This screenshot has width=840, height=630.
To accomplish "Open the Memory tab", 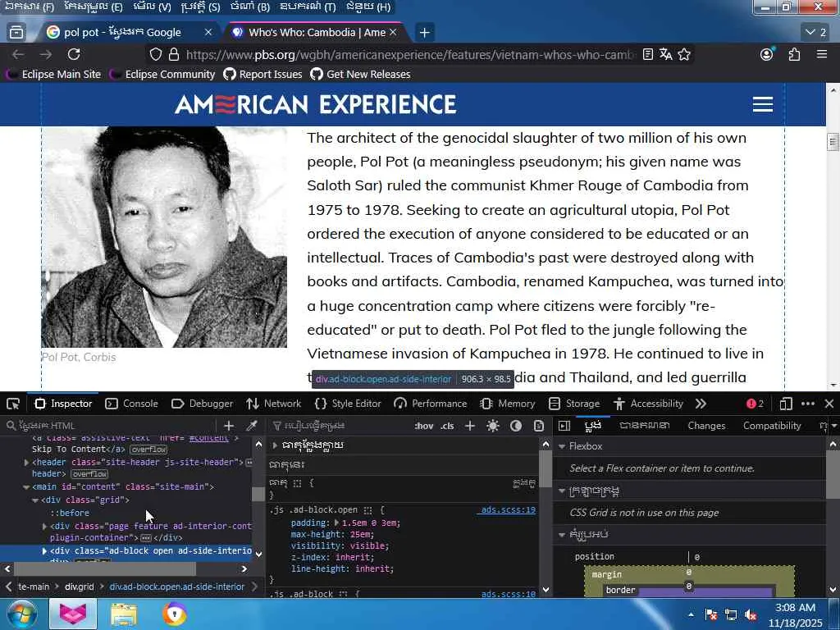I will (508, 404).
